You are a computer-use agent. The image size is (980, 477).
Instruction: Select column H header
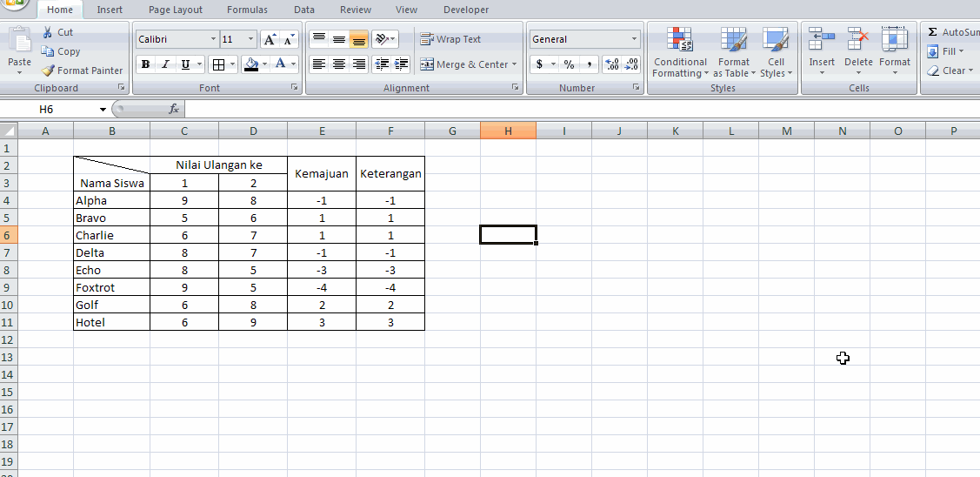(508, 131)
